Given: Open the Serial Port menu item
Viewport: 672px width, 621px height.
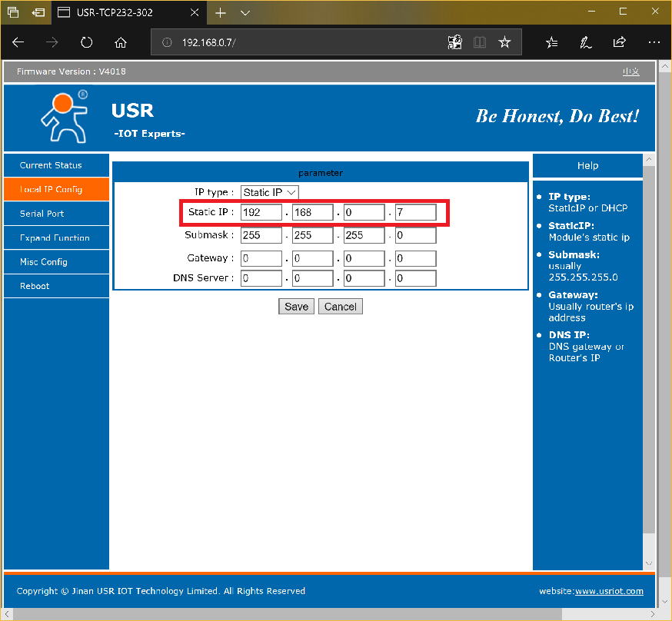Looking at the screenshot, I should [57, 214].
